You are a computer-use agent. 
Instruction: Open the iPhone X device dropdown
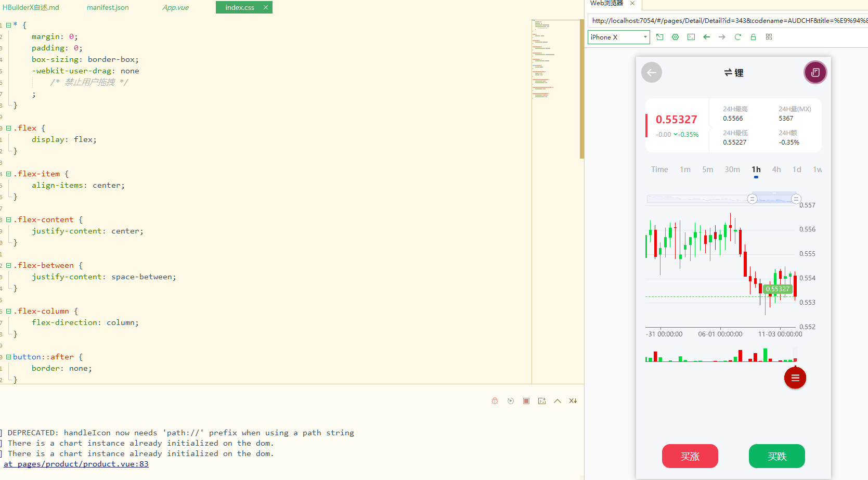(618, 37)
